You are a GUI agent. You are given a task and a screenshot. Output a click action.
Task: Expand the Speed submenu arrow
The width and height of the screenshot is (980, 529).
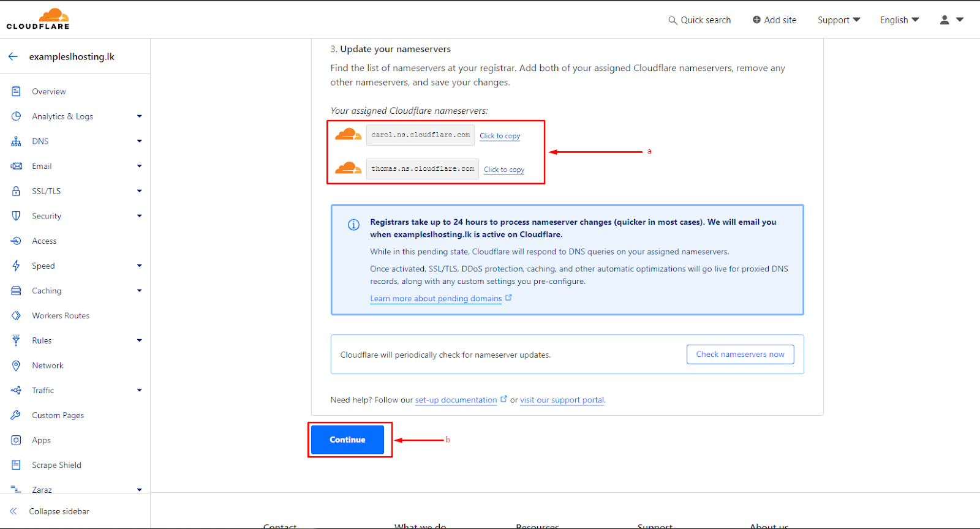140,266
